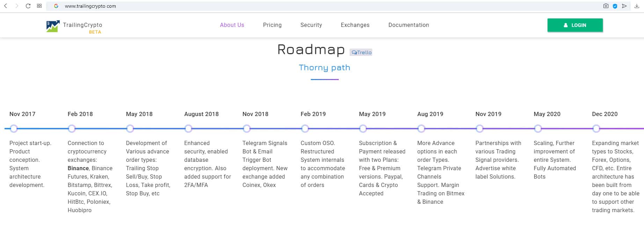Reload the current page

[x=28, y=6]
